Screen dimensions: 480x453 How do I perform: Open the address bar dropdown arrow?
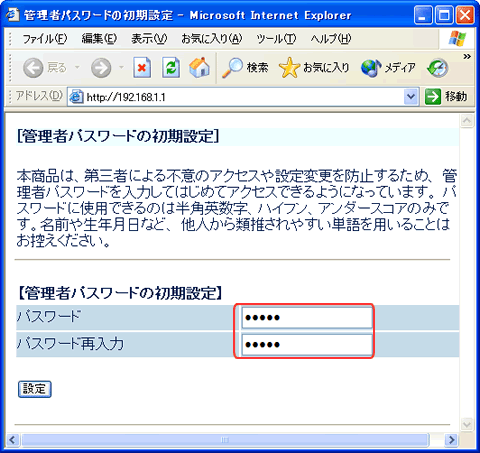(x=411, y=97)
